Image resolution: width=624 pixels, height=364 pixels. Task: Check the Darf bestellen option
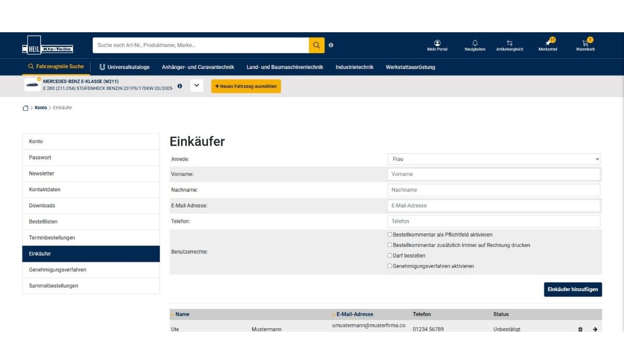point(389,255)
